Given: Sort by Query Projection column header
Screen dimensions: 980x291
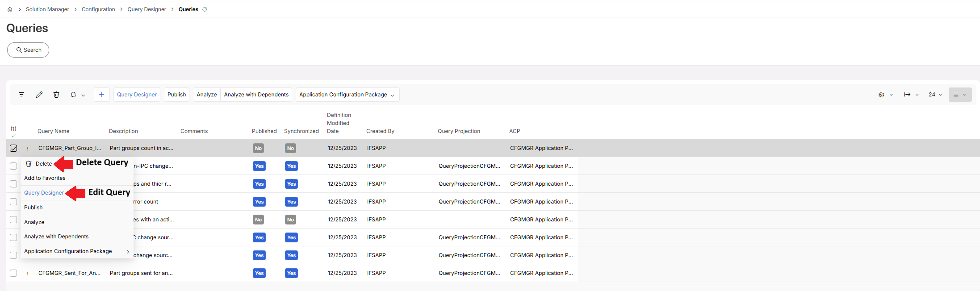Looking at the screenshot, I should pyautogui.click(x=459, y=131).
